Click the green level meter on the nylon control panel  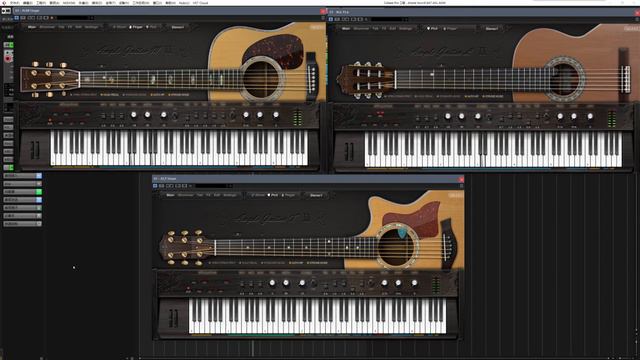(x=612, y=119)
